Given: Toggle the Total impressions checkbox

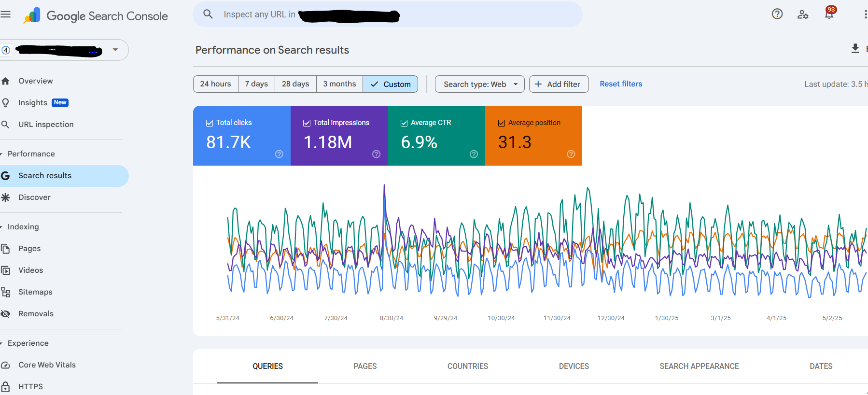Looking at the screenshot, I should (x=307, y=123).
